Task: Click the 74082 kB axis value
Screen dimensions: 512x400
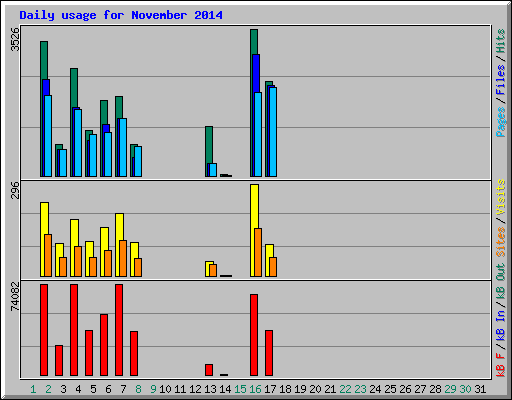Action: pyautogui.click(x=15, y=297)
